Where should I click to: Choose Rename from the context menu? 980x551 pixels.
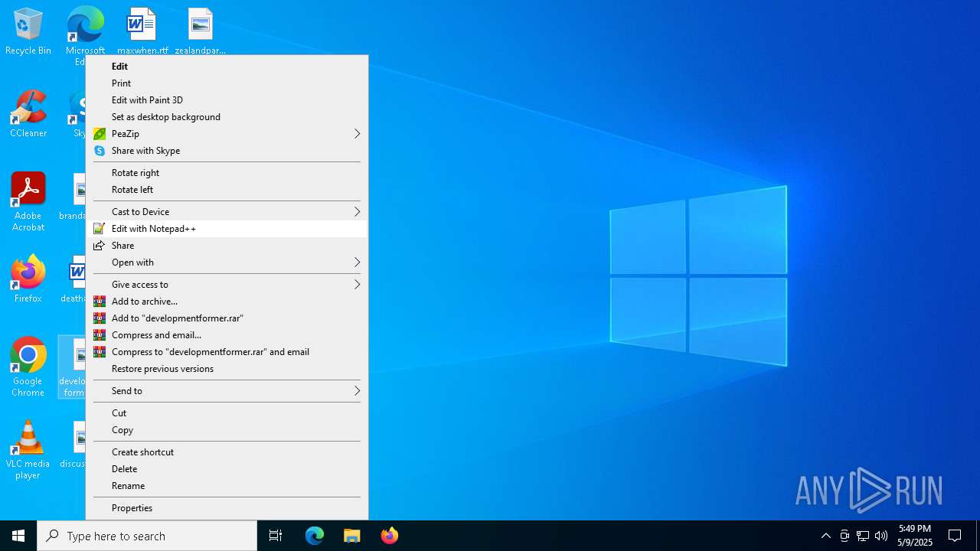click(227, 486)
